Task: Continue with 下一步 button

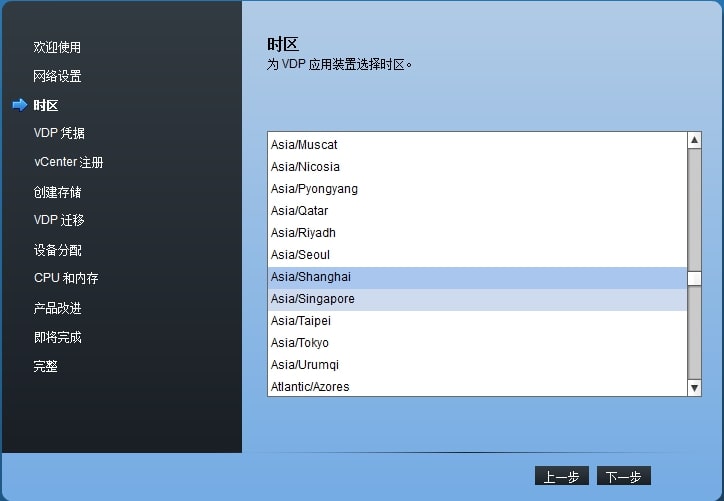Action: pyautogui.click(x=624, y=476)
